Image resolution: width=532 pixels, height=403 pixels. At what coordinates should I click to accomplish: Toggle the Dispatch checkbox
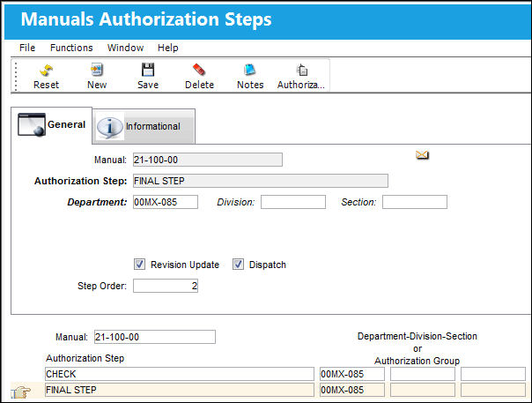[238, 265]
